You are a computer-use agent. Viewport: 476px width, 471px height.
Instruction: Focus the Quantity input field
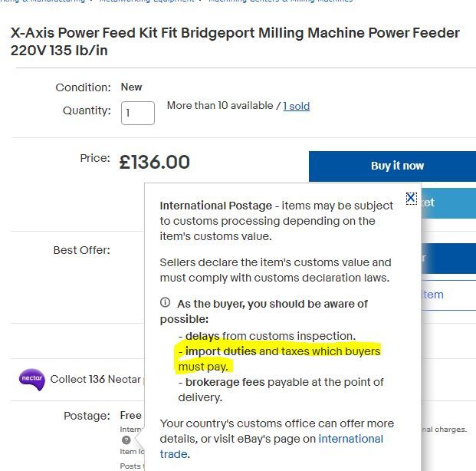[137, 113]
